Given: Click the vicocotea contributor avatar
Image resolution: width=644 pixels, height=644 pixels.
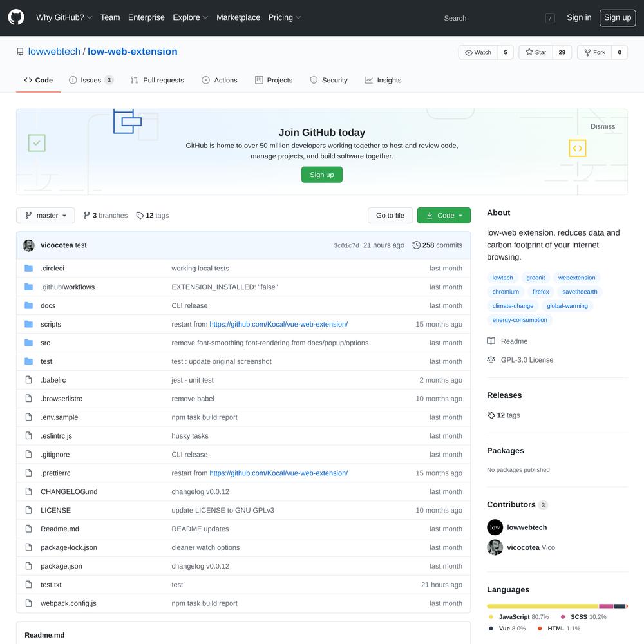Looking at the screenshot, I should [x=495, y=547].
